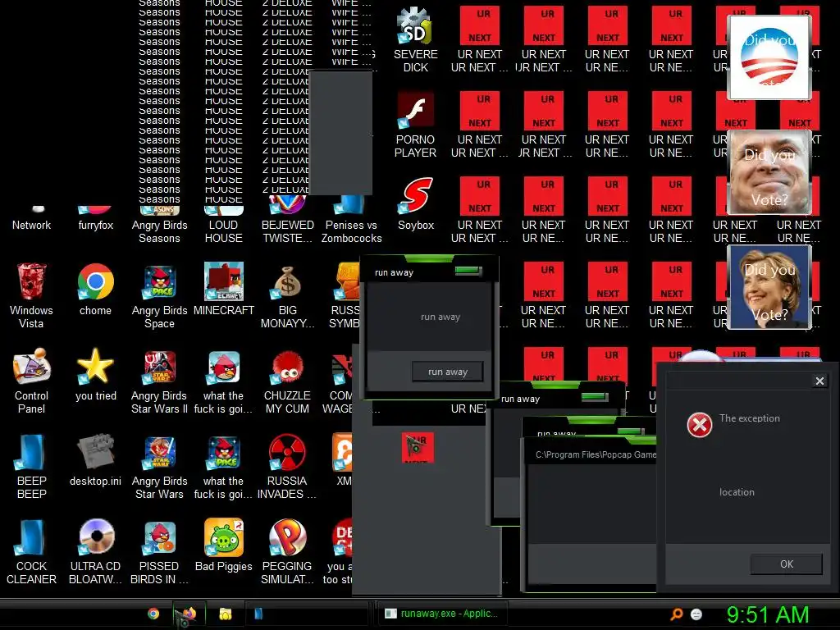Open ULTRA CD BLOATW... disc icon
Viewport: 840px width, 630px height.
[95, 551]
